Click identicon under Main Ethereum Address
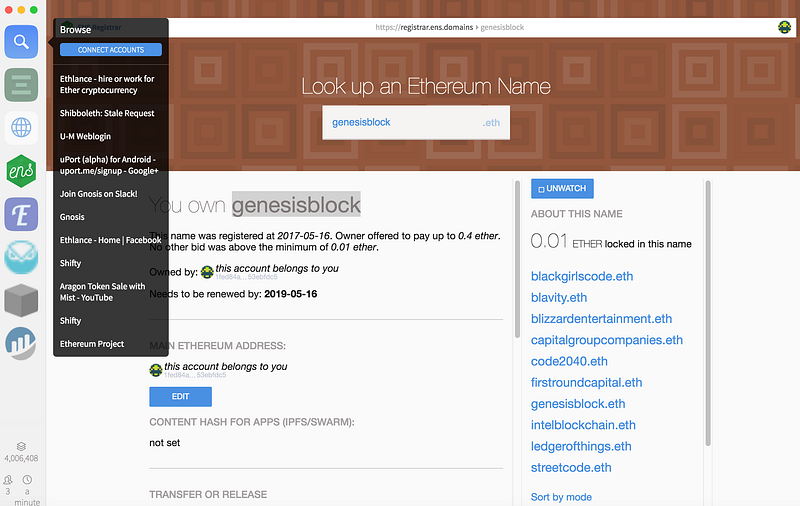This screenshot has width=800, height=506. (156, 370)
